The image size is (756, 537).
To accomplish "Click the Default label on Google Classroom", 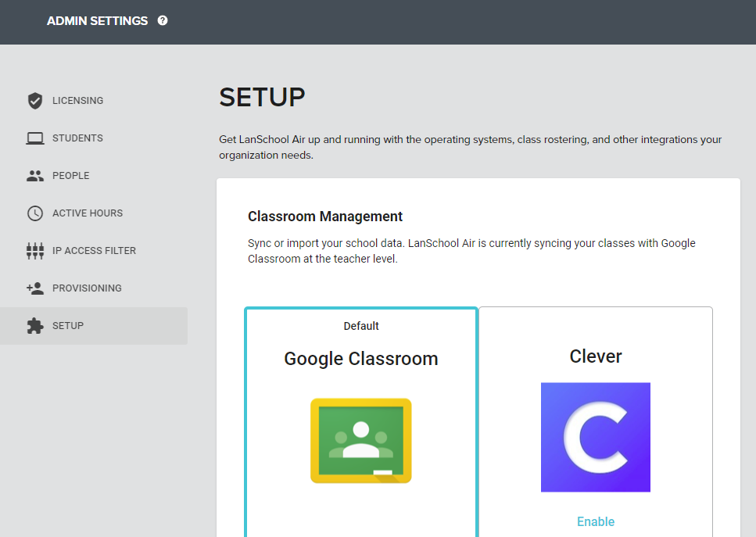I will [360, 326].
